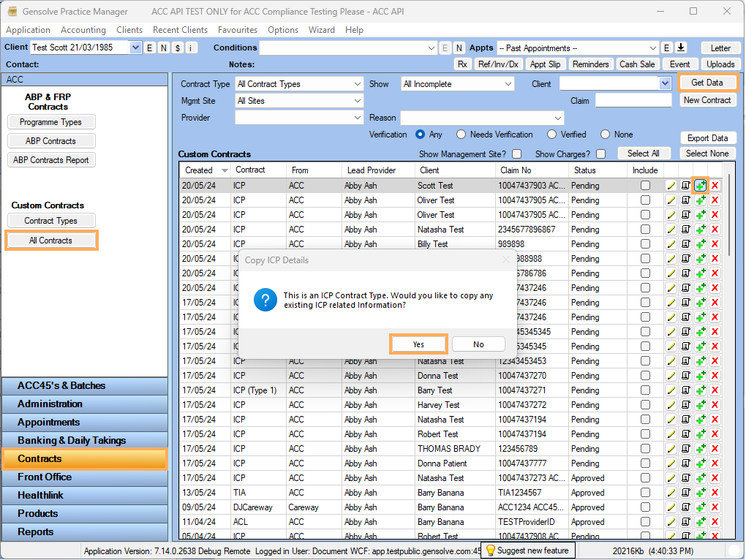This screenshot has width=746, height=560.
Task: Open the Conditions dropdown
Action: pyautogui.click(x=431, y=48)
